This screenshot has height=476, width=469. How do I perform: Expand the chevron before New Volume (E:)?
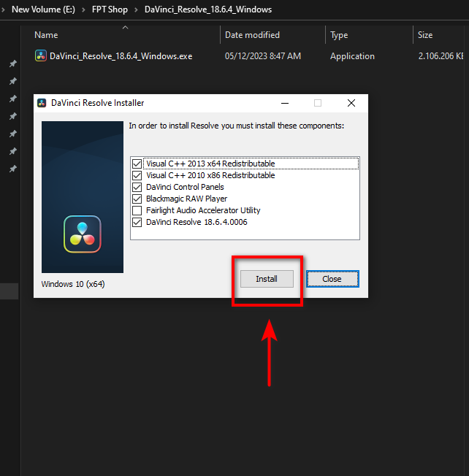pyautogui.click(x=3, y=9)
